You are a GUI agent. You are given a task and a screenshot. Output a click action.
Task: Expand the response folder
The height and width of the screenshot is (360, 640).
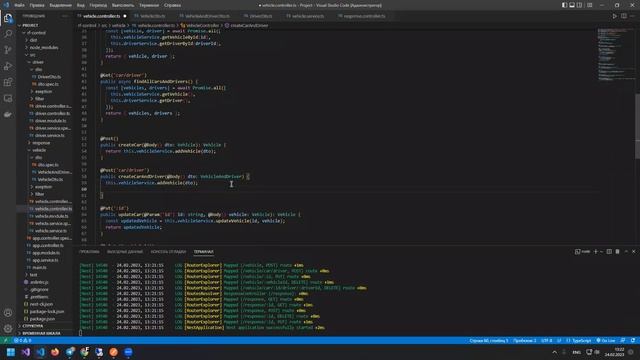tap(41, 143)
